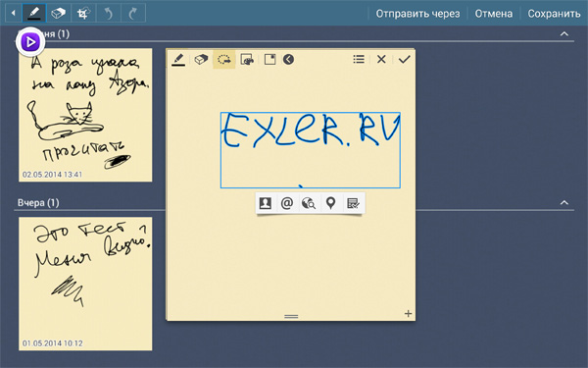The image size is (588, 368).
Task: Link selection to email with @ icon
Action: (287, 203)
